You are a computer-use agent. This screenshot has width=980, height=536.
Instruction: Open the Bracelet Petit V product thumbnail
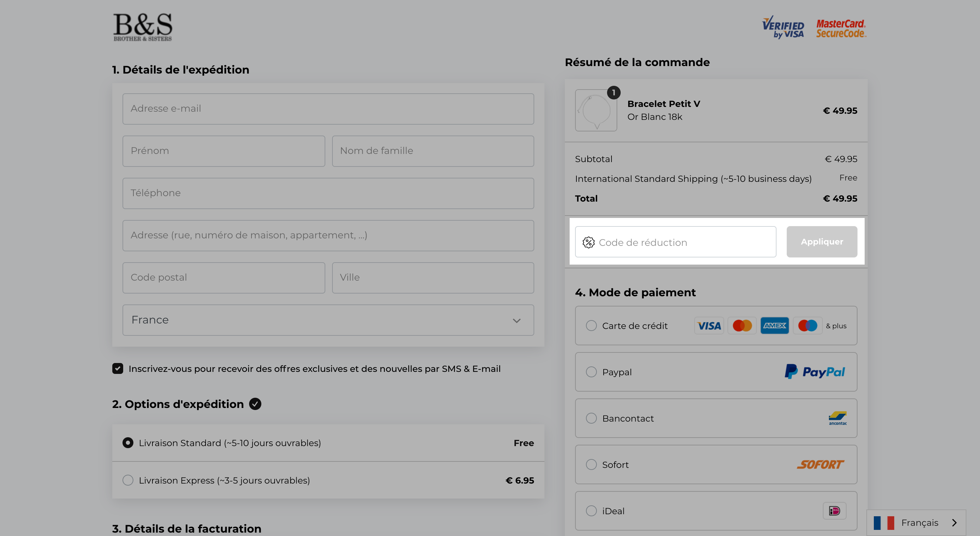pos(596,110)
